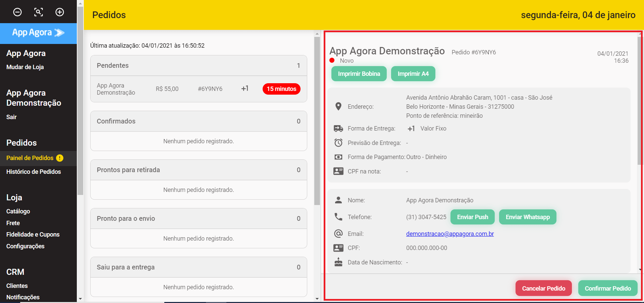The width and height of the screenshot is (644, 303).
Task: Click the ID card icon beside CPF na nota
Action: point(338,171)
